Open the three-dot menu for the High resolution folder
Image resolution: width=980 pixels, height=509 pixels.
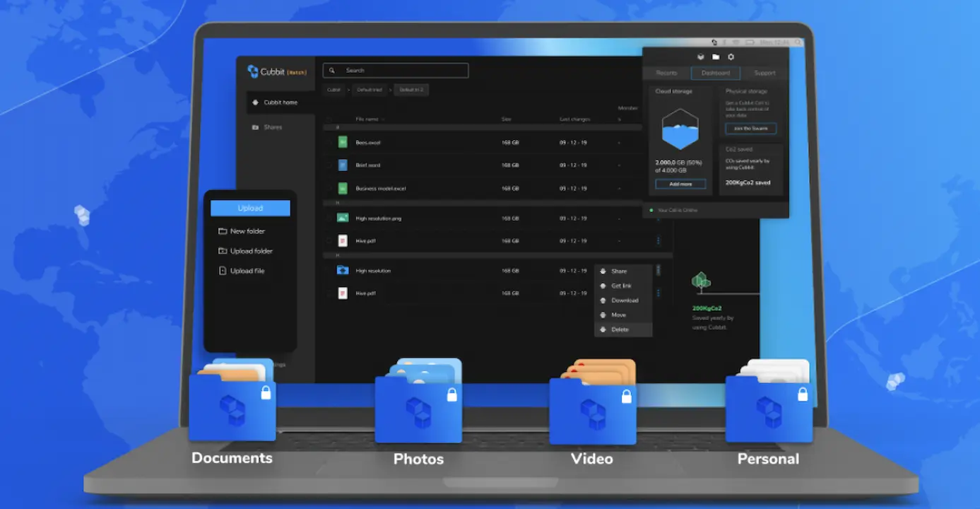click(659, 270)
